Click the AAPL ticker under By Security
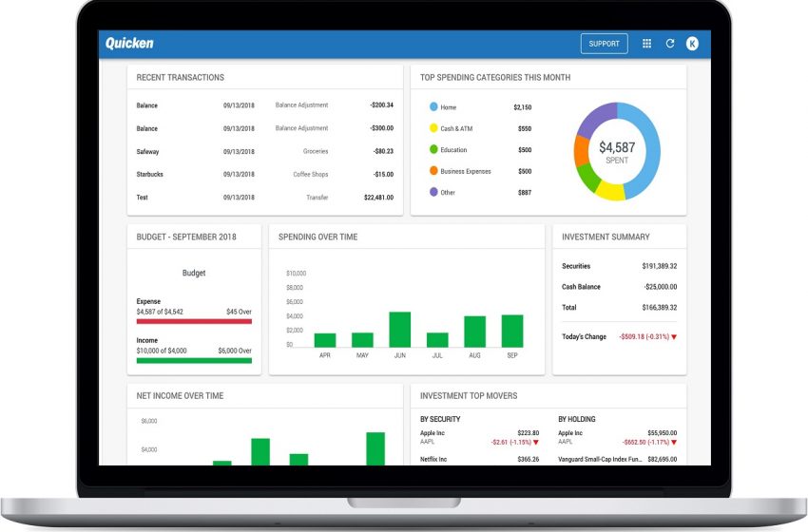The width and height of the screenshot is (808, 532). [427, 442]
